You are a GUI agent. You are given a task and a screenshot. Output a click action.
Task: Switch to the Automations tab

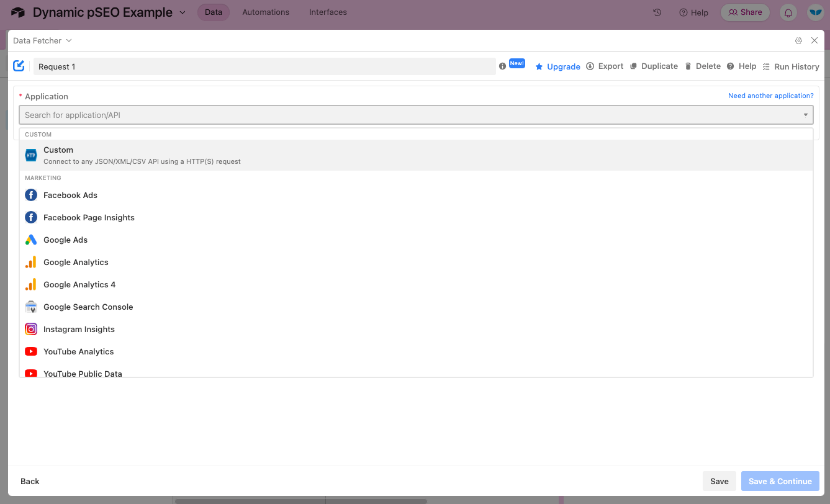266,12
